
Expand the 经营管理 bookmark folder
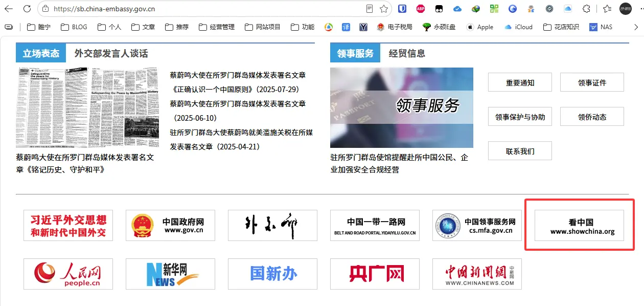pos(217,27)
